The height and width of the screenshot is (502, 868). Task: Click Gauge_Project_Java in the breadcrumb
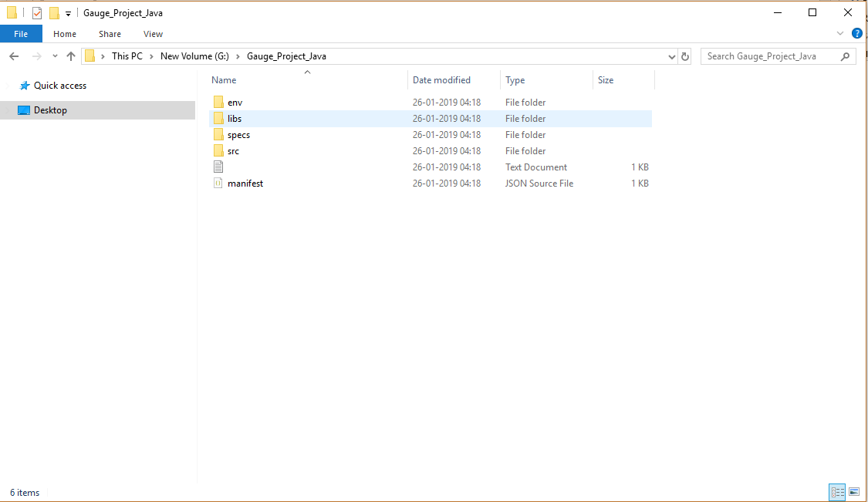[x=286, y=56]
